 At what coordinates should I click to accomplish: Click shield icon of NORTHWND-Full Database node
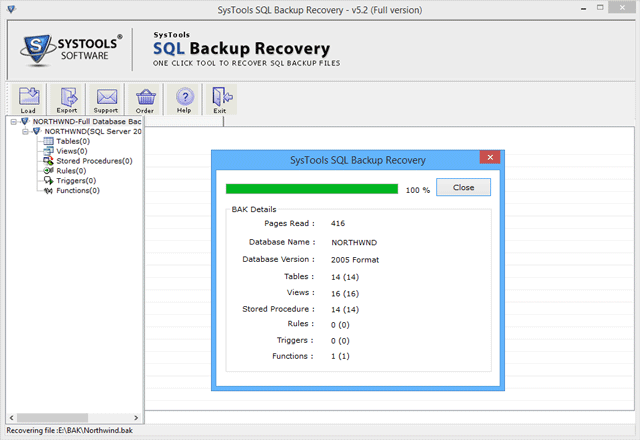(24, 121)
